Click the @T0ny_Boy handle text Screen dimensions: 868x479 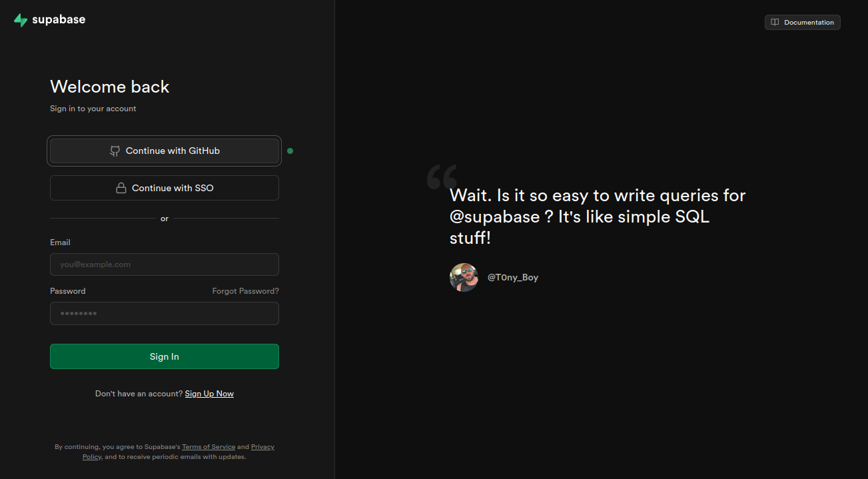[x=513, y=278]
